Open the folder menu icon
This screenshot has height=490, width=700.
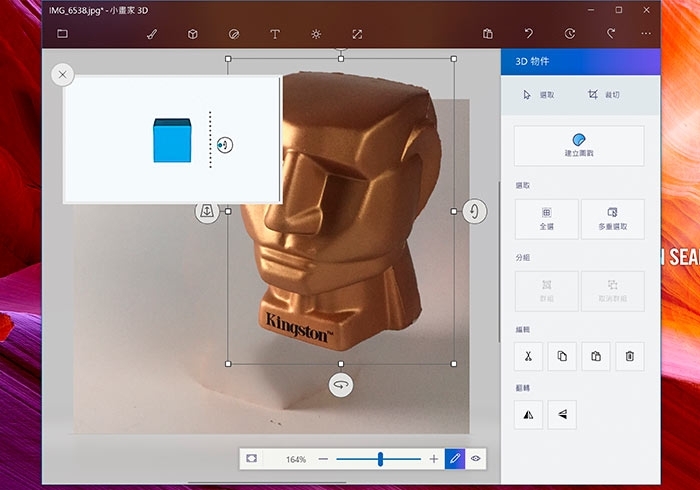pyautogui.click(x=62, y=34)
